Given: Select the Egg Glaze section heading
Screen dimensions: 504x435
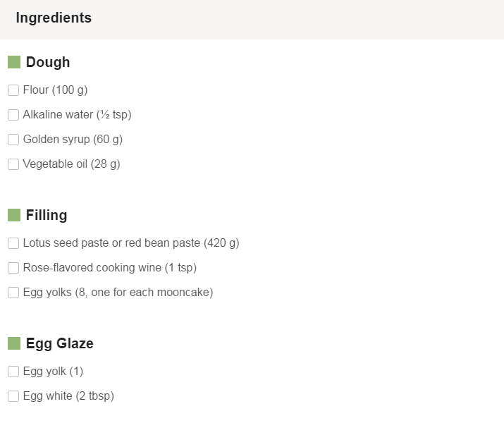Looking at the screenshot, I should pos(60,343).
